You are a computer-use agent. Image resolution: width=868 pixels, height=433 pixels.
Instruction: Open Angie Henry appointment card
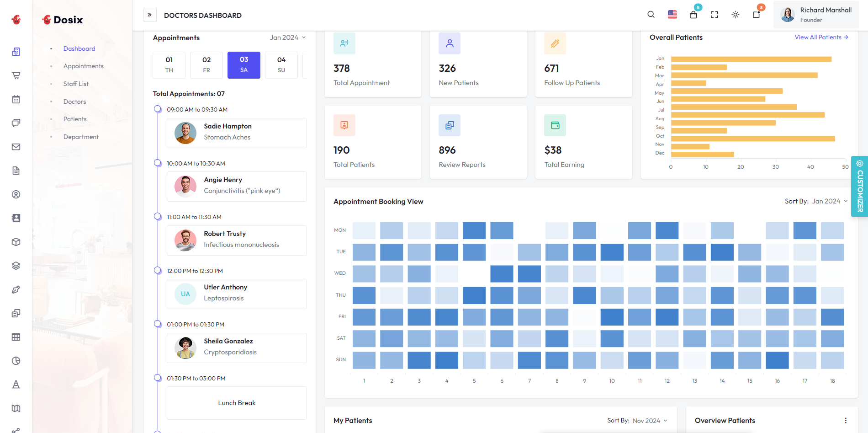(237, 187)
